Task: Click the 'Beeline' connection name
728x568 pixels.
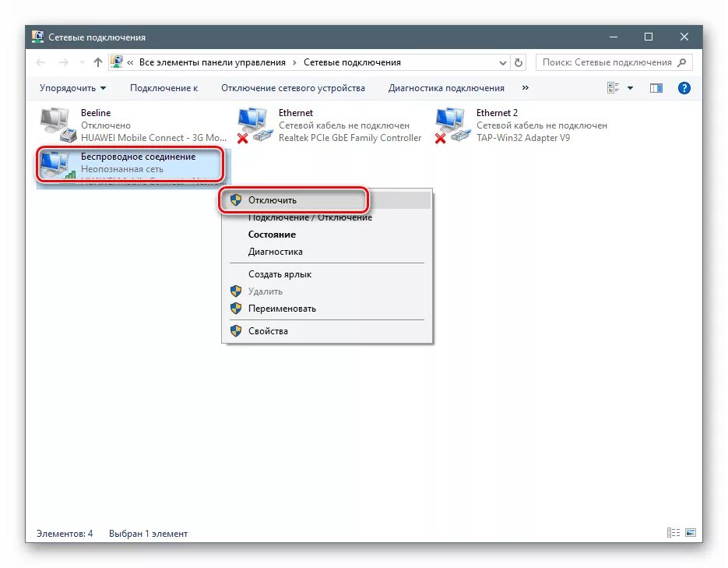Action: 96,112
